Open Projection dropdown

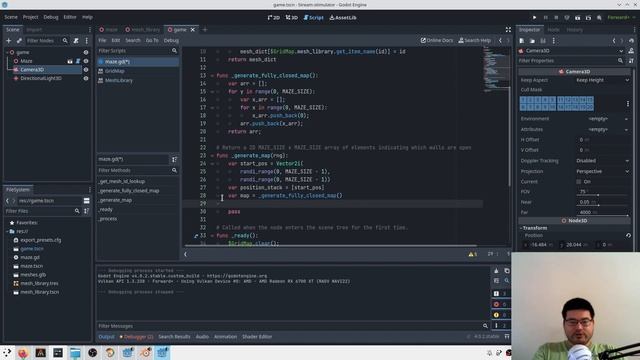[602, 171]
